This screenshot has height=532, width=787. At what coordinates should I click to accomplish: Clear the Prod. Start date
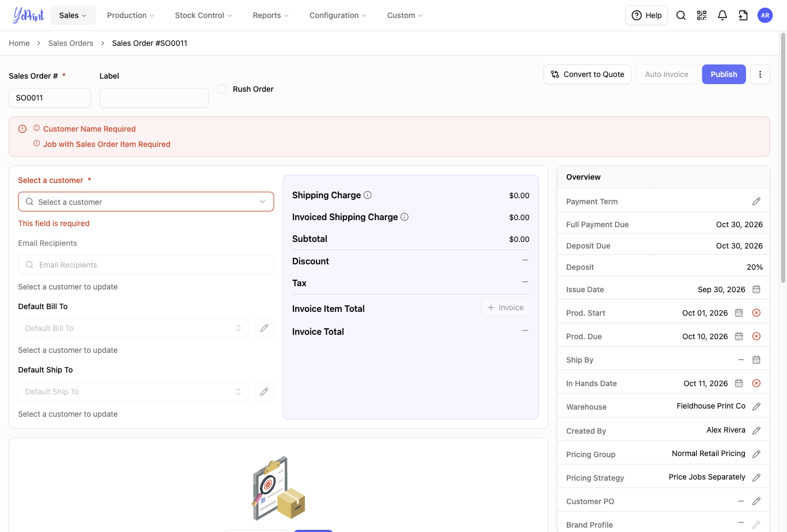756,313
